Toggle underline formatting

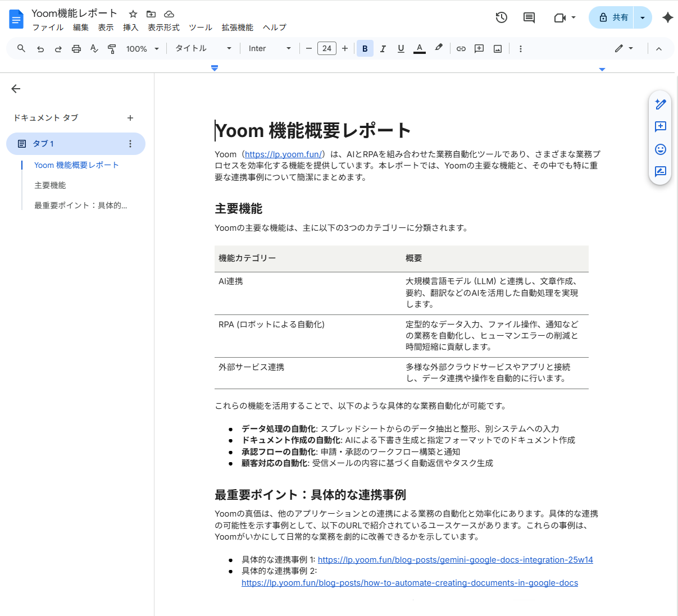tap(401, 49)
